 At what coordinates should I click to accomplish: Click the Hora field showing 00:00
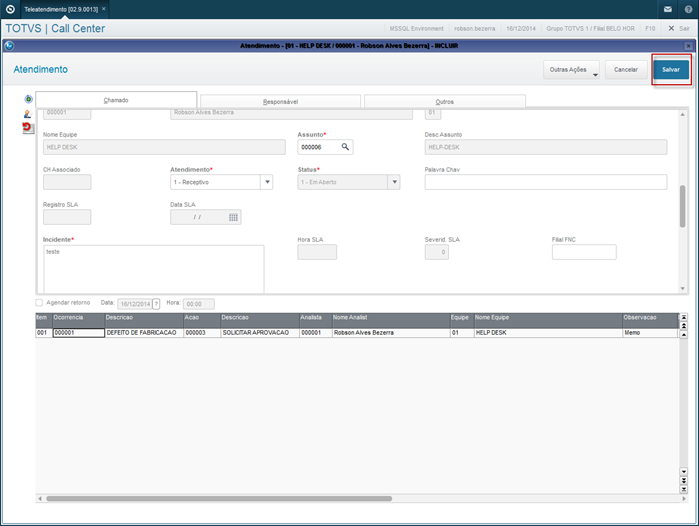click(x=199, y=304)
